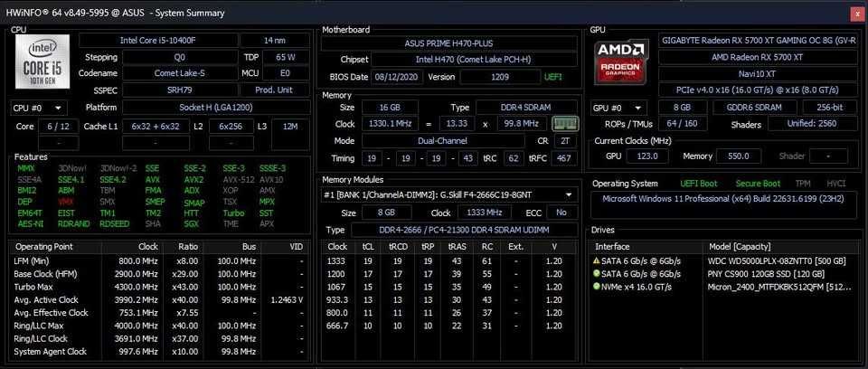This screenshot has width=868, height=369.
Task: Click the 12M L3 cache field
Action: pyautogui.click(x=290, y=127)
